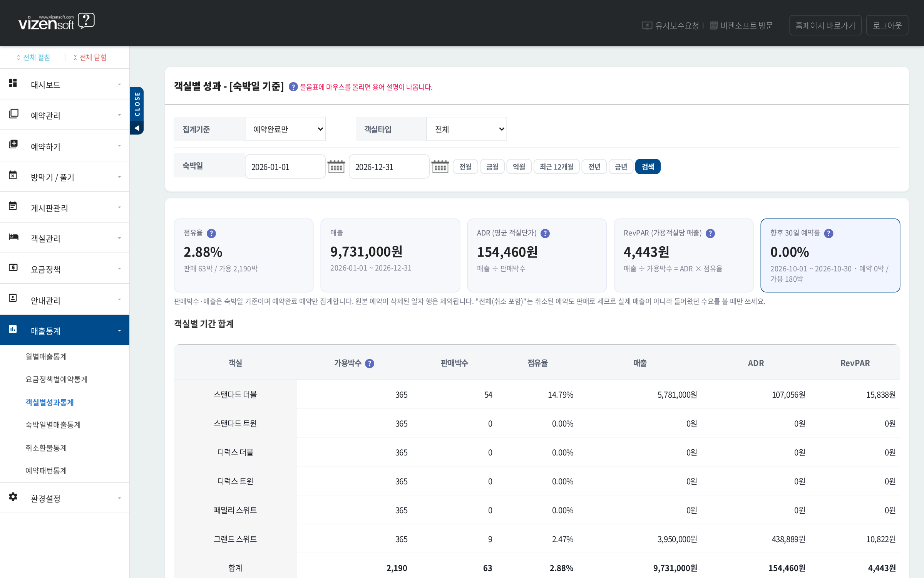Screen dimensions: 924x578
Task: Select the 전월 range button
Action: (x=465, y=166)
